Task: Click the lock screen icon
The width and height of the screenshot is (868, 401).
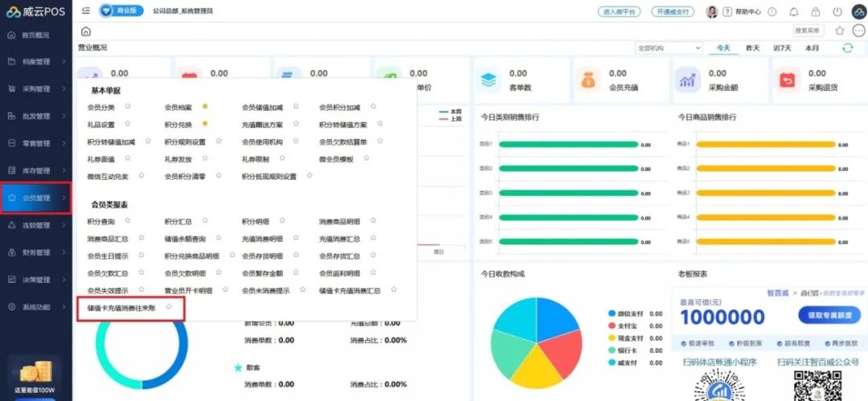Action: point(816,12)
